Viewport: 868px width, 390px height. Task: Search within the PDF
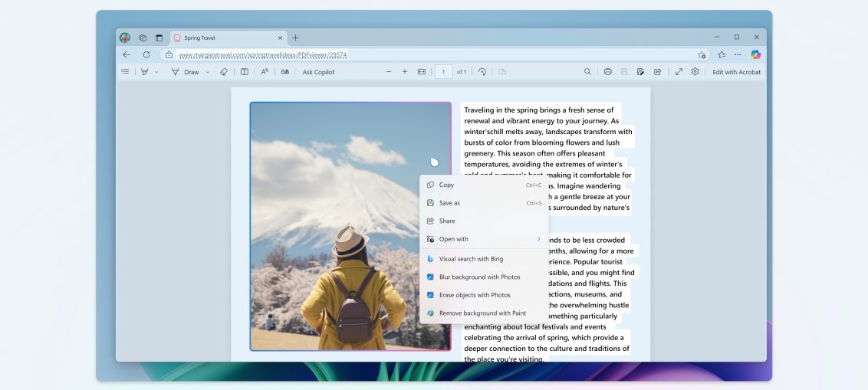click(x=587, y=72)
